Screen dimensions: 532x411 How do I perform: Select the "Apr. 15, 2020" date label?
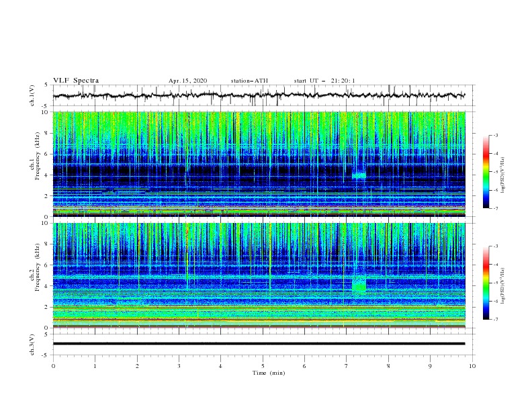point(187,81)
